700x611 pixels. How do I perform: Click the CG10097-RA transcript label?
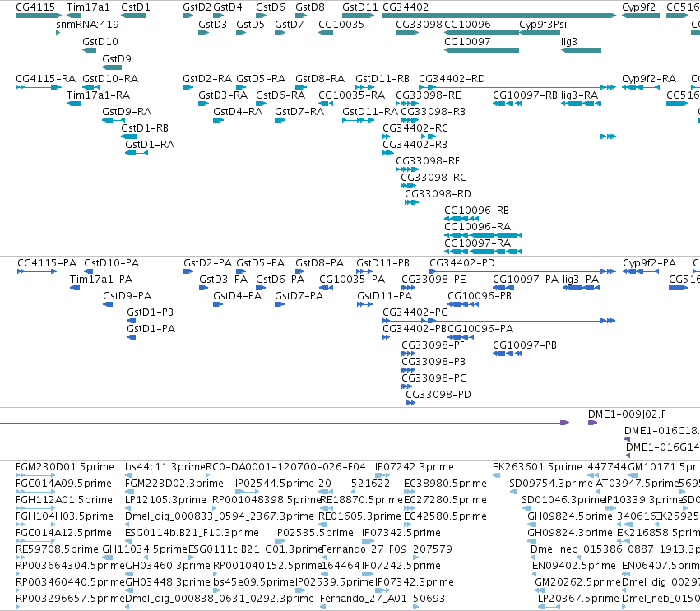(x=477, y=243)
